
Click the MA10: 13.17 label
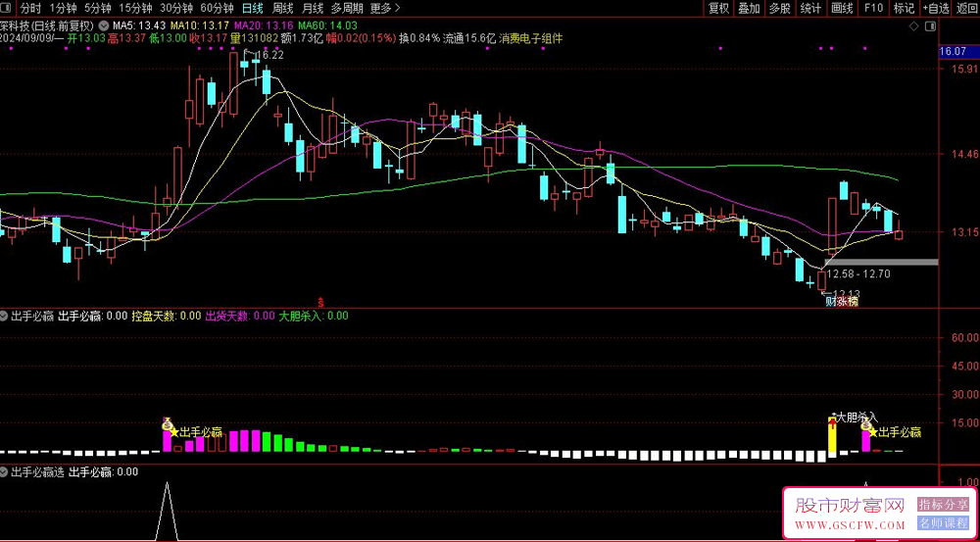tap(200, 26)
